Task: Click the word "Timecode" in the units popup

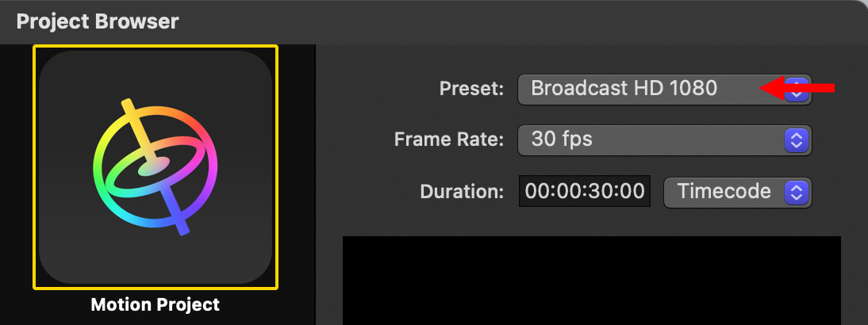Action: [x=724, y=191]
